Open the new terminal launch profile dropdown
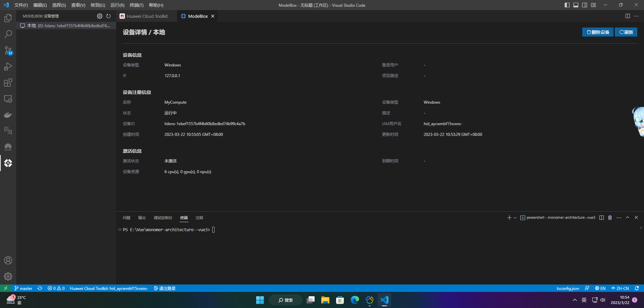 click(515, 218)
